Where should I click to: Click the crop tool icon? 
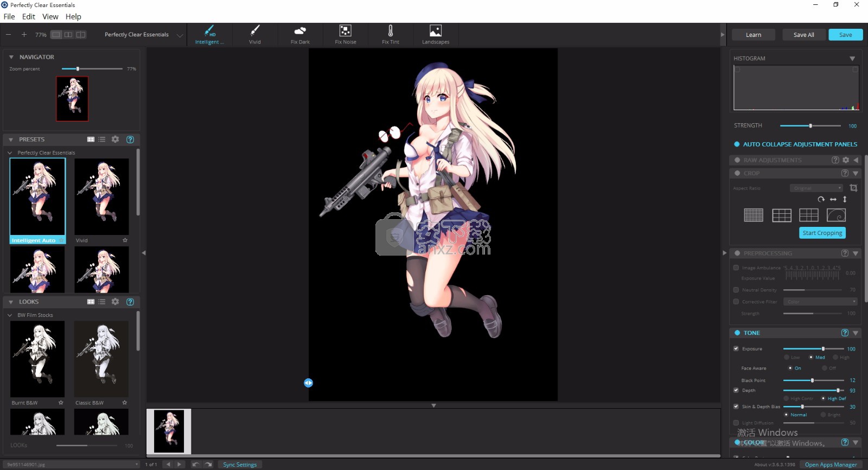coord(853,188)
